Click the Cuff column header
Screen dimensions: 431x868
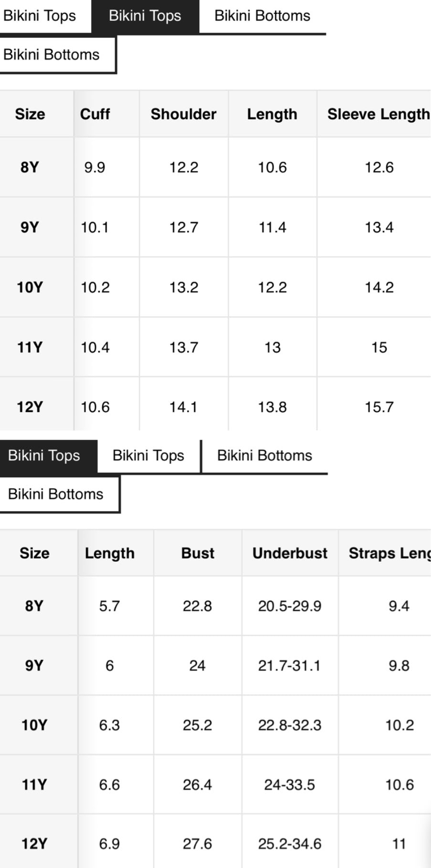coord(95,114)
